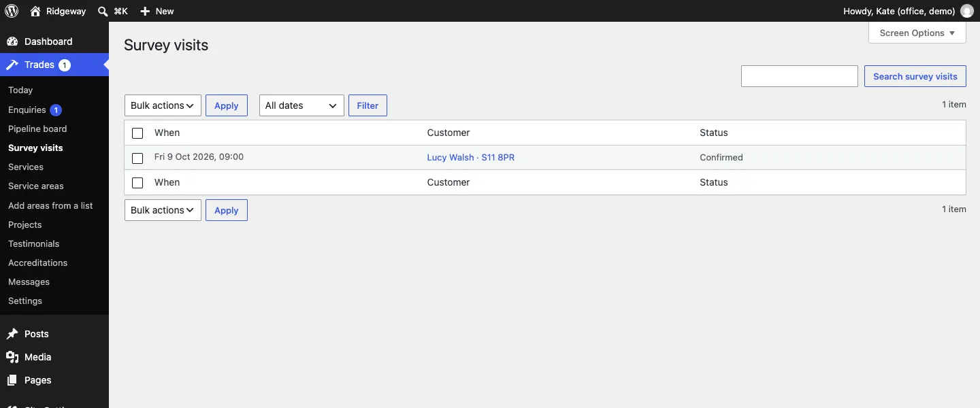
Task: Click the Filter button
Action: point(367,105)
